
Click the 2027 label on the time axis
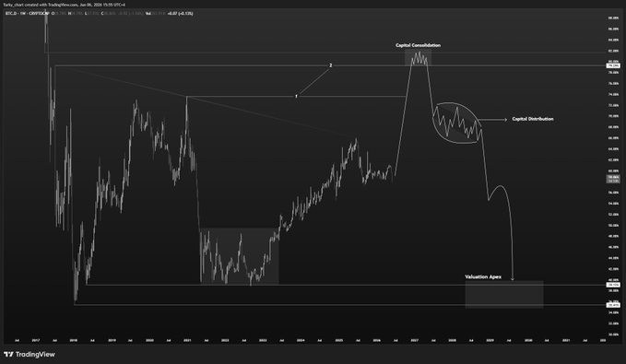coord(414,340)
